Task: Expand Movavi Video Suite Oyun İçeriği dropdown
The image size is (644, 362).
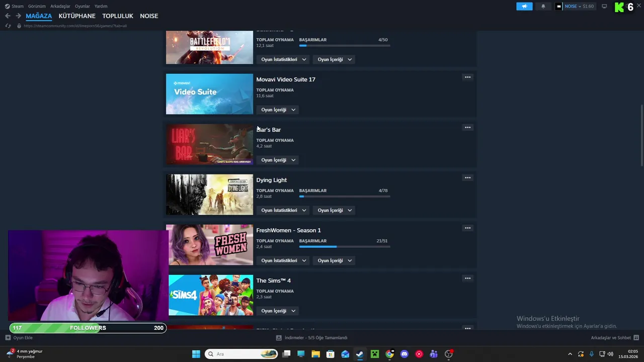Action: click(x=278, y=110)
